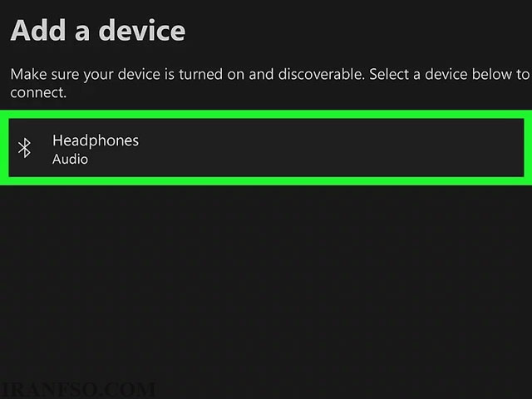Click the Bluetooth icon beside Headphones
Screen dimensions: 532x399
24,148
